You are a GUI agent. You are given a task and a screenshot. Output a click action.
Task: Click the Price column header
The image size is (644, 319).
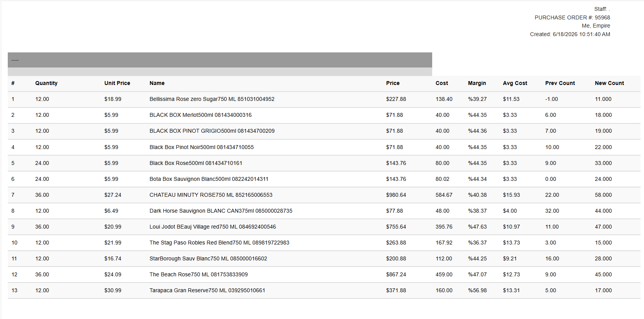click(x=393, y=83)
